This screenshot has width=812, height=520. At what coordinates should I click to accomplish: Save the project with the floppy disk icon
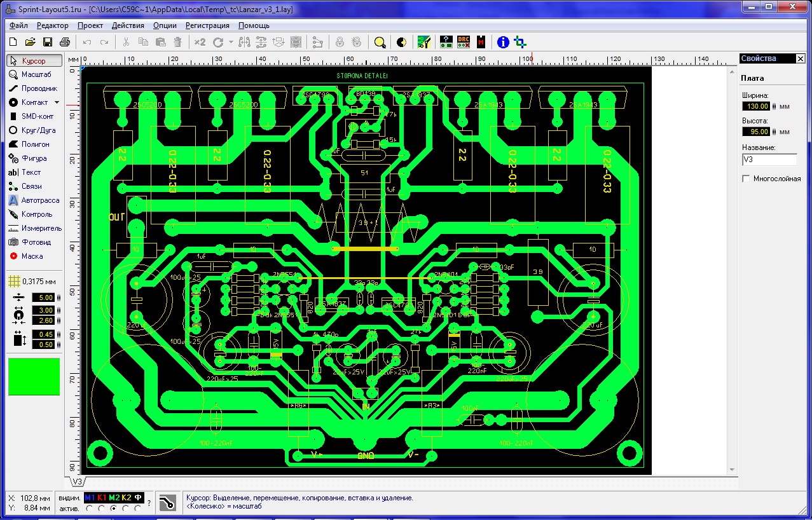pos(47,42)
